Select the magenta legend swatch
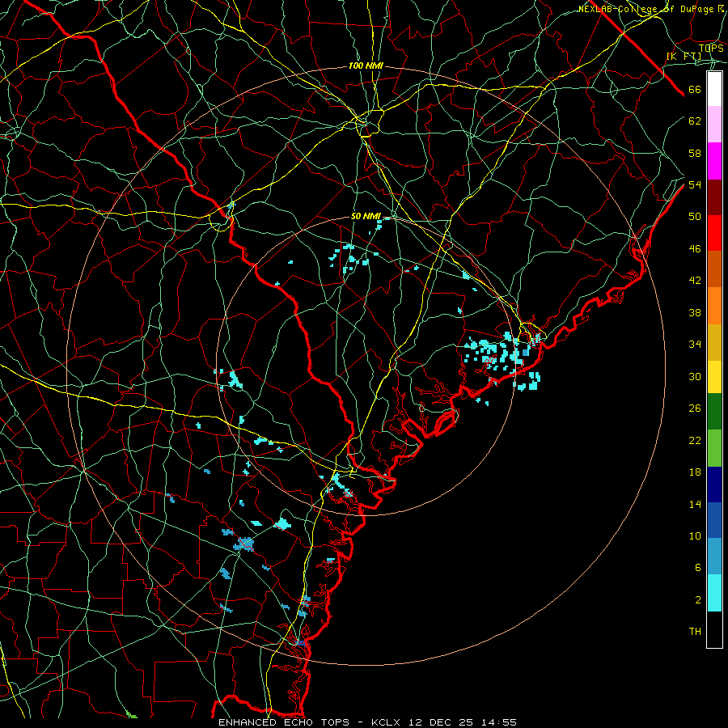This screenshot has width=728, height=728. [714, 161]
